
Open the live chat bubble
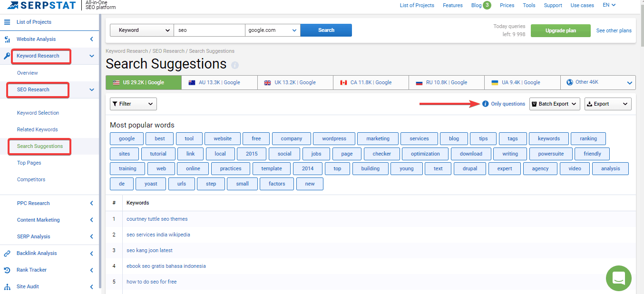(x=618, y=278)
